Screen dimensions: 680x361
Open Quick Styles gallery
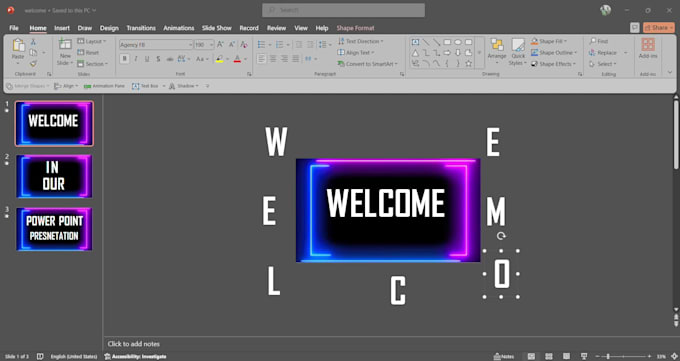click(518, 52)
